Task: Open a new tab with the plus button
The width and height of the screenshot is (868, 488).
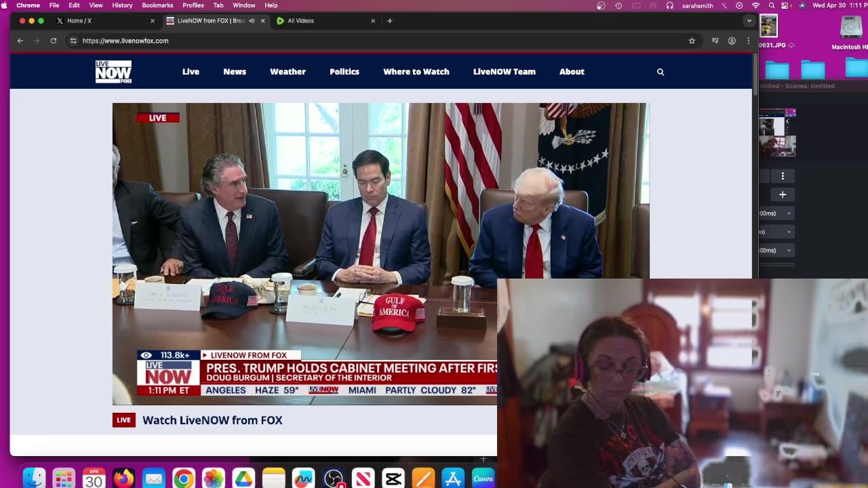Action: pyautogui.click(x=389, y=21)
